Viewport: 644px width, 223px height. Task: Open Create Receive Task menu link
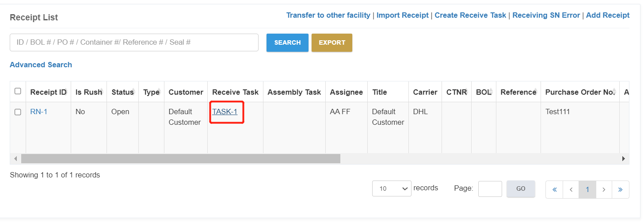point(470,15)
